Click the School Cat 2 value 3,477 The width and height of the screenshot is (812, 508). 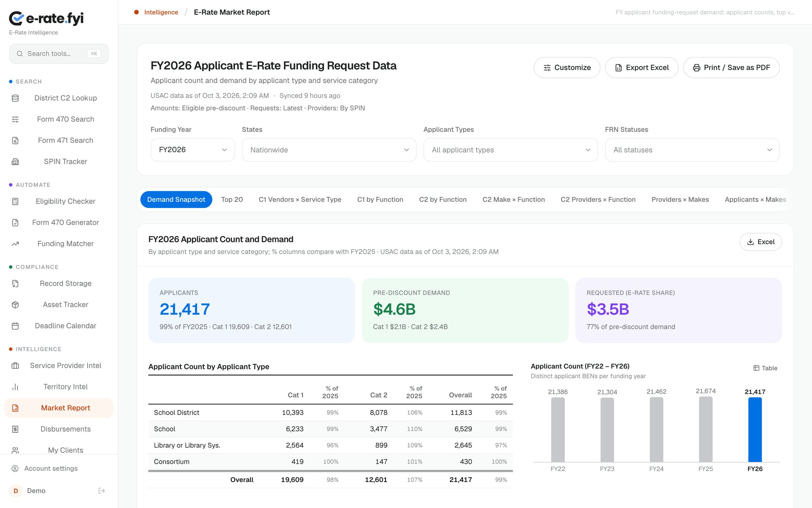click(379, 429)
